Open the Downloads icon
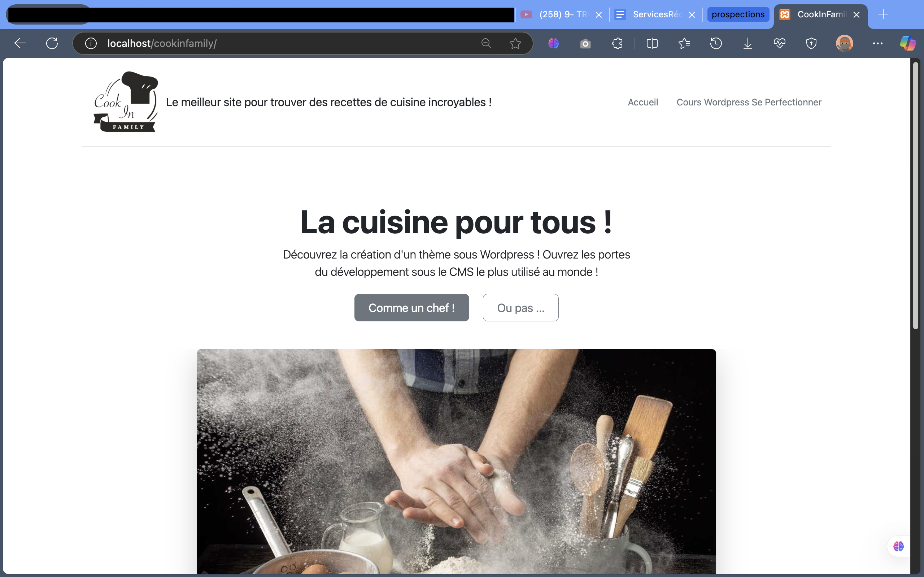The height and width of the screenshot is (577, 924). pyautogui.click(x=748, y=43)
